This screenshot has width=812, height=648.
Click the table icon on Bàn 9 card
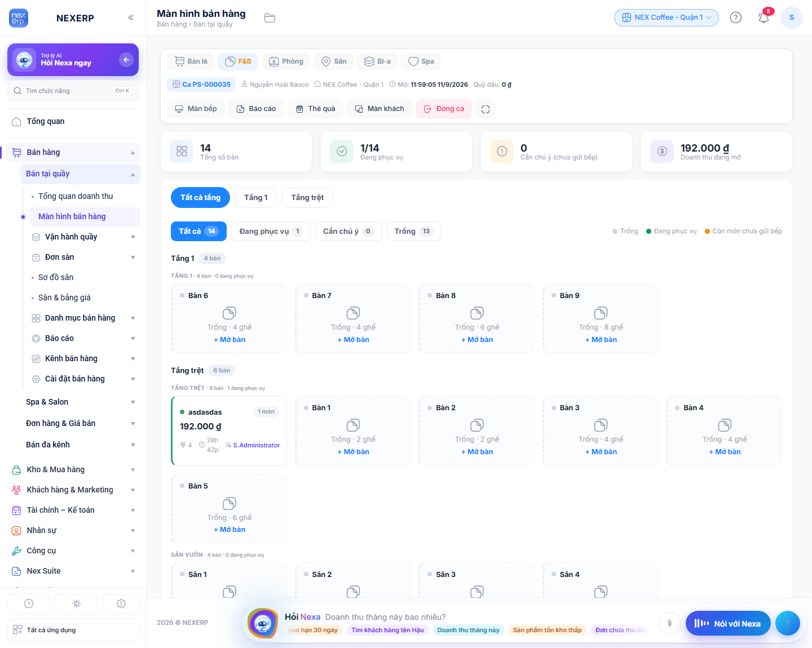[601, 313]
